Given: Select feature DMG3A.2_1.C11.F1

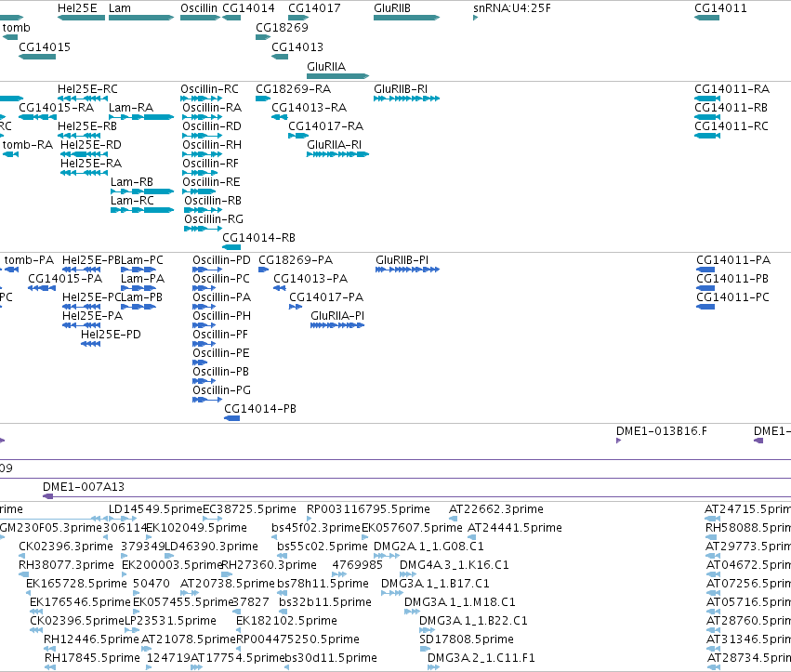Looking at the screenshot, I should [481, 658].
